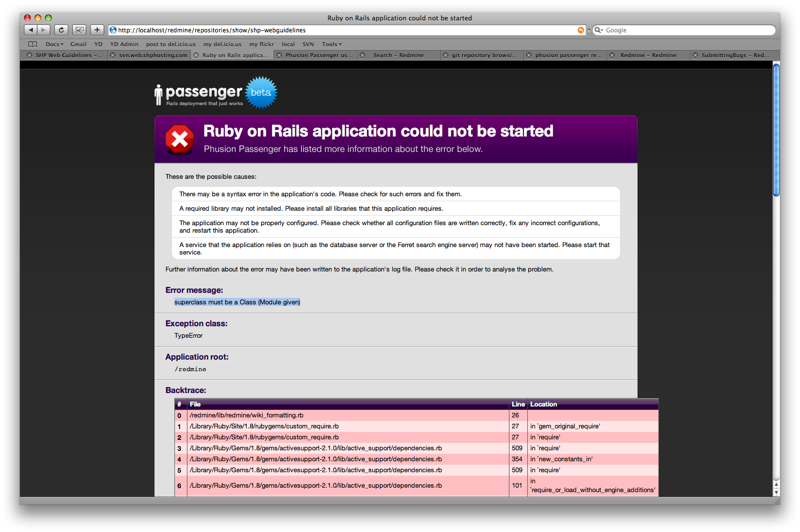Click the window resize grip corner

coord(776,501)
